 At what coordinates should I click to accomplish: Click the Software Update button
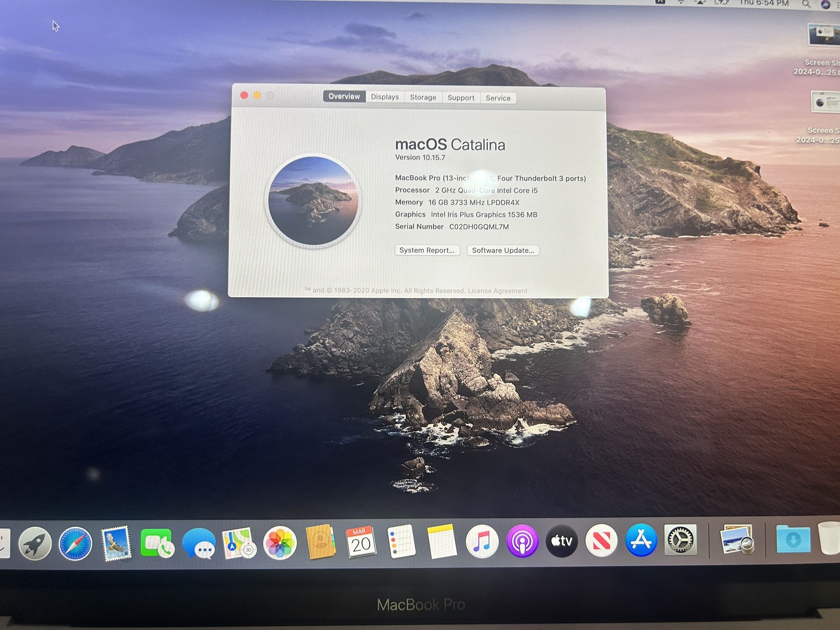[x=503, y=250]
